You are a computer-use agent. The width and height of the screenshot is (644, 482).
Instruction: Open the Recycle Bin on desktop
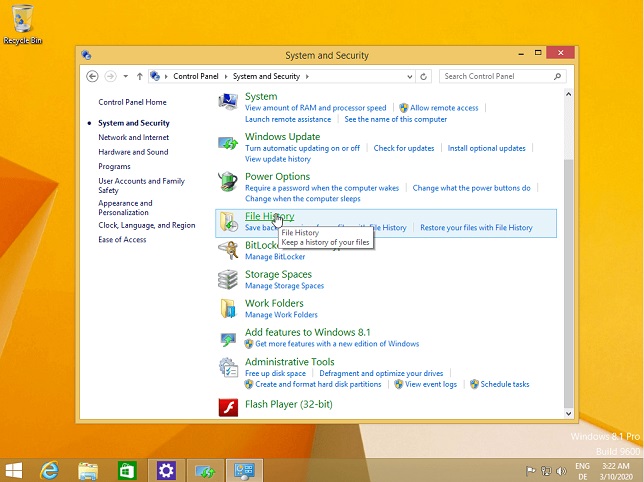click(23, 24)
